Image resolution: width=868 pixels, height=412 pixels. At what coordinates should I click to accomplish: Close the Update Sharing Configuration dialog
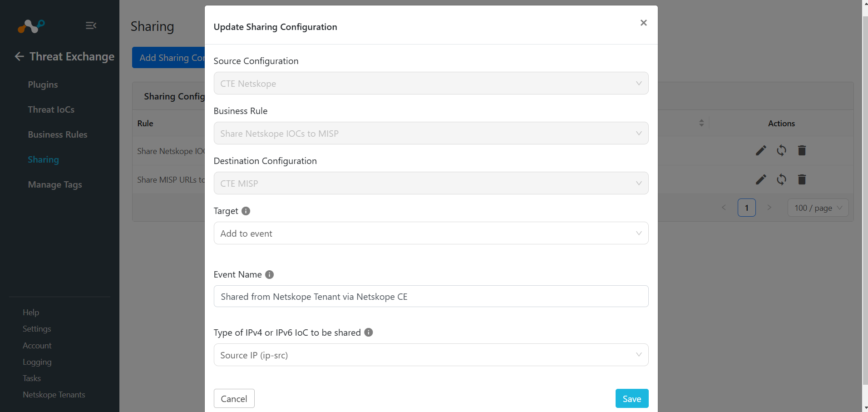[x=643, y=23]
